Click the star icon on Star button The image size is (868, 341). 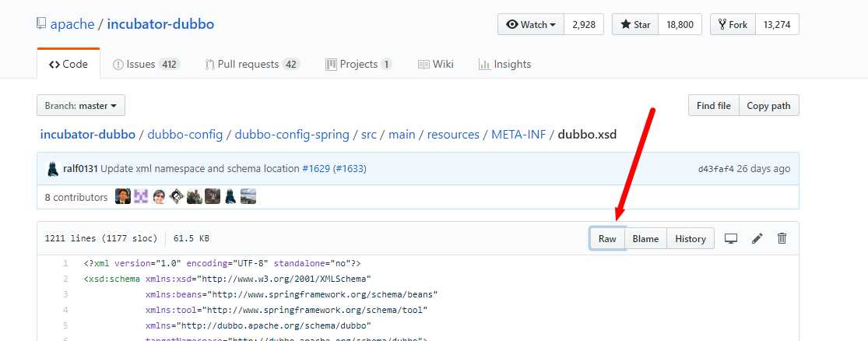point(626,24)
